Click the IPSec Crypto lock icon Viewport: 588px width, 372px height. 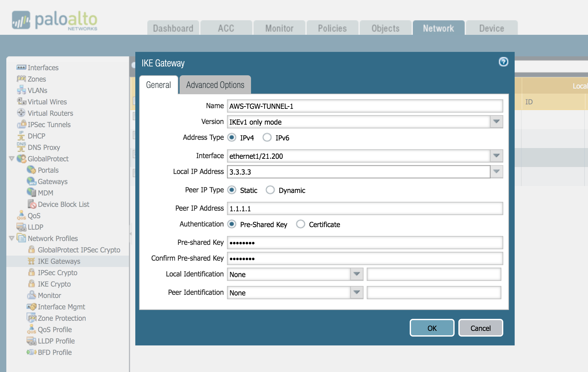31,272
